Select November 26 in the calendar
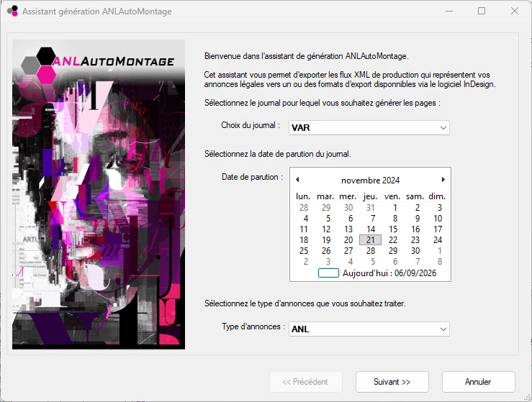Image resolution: width=532 pixels, height=402 pixels. pos(326,251)
